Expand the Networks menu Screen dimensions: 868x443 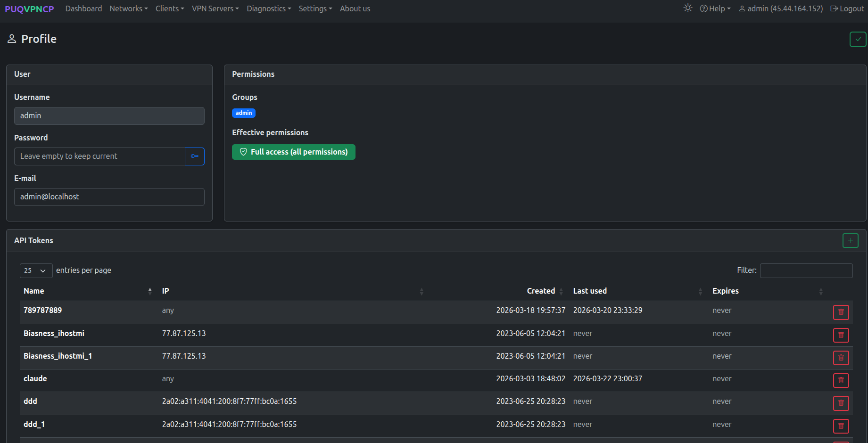point(128,8)
